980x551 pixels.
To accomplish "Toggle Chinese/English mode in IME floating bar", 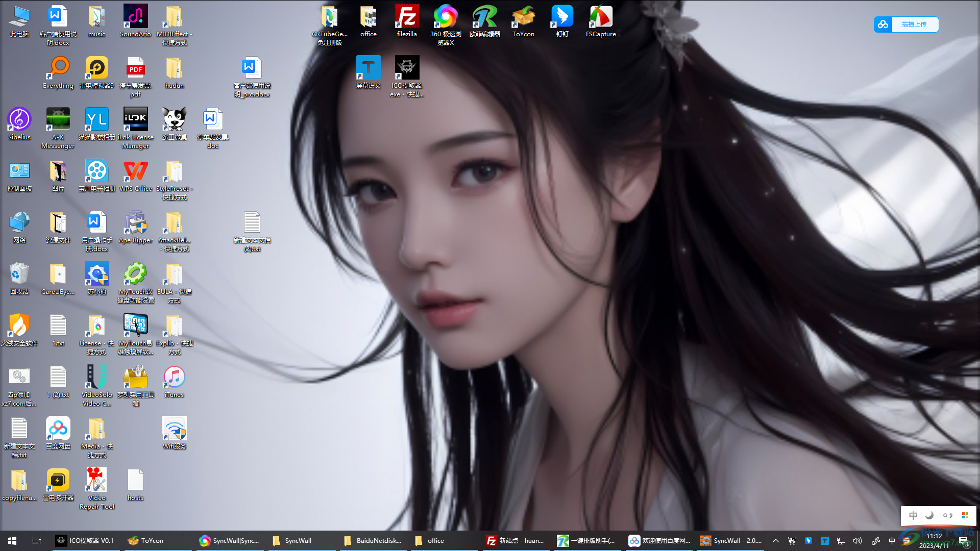I will (913, 515).
